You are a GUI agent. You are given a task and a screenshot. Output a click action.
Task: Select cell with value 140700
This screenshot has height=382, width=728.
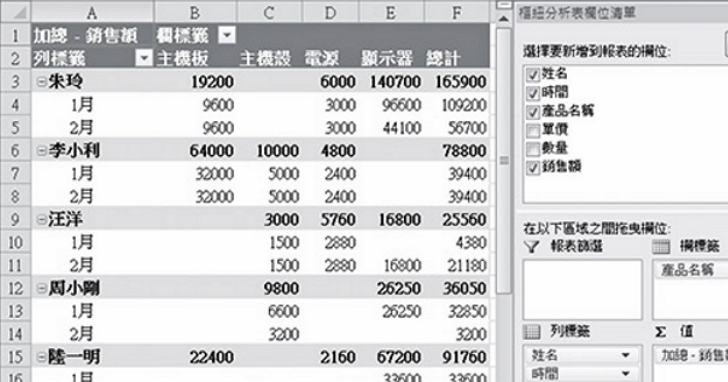tap(391, 82)
